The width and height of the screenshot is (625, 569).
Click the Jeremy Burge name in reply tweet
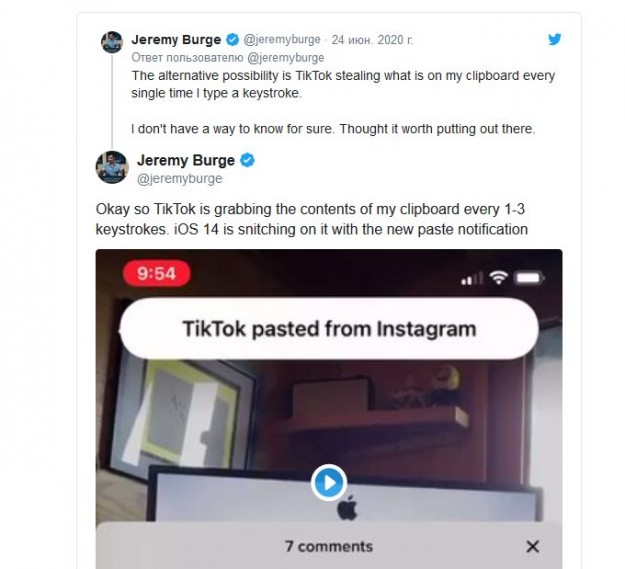coord(176,40)
